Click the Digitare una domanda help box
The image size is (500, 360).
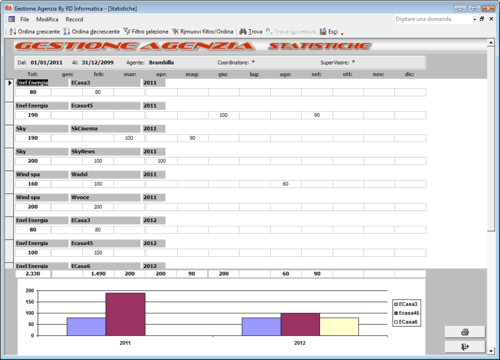point(433,19)
